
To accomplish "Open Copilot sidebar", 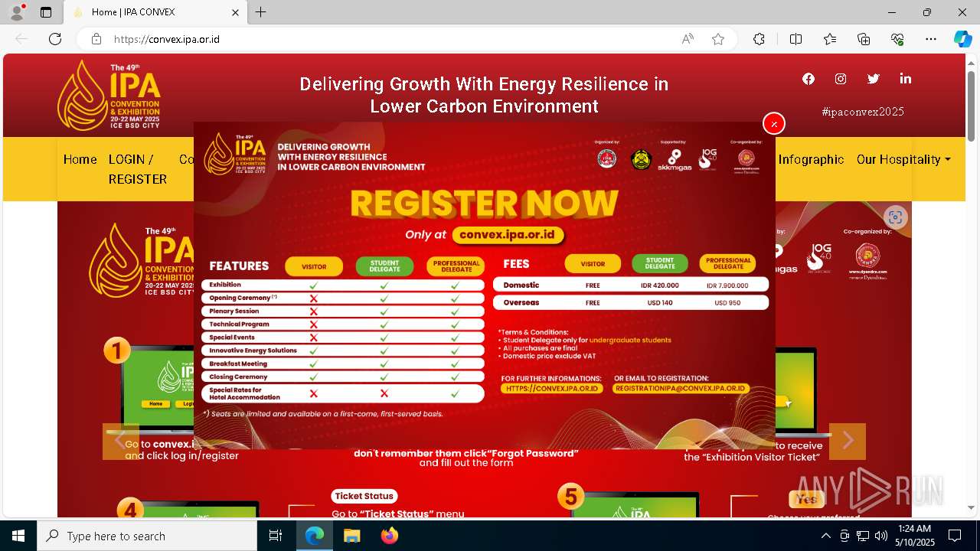I will pos(962,39).
